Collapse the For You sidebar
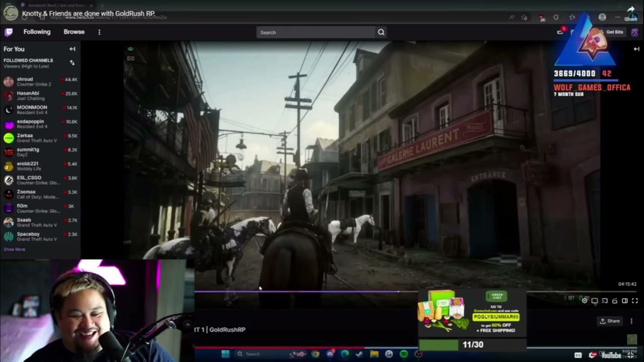This screenshot has width=644, height=362. click(72, 49)
